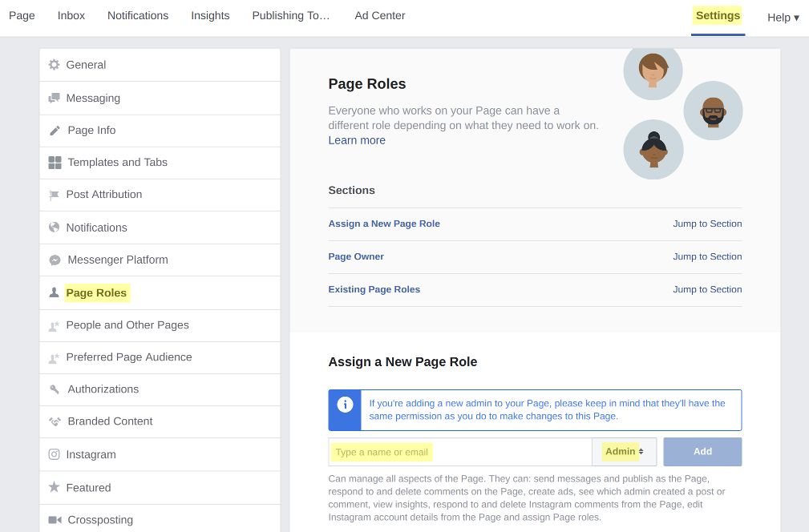Screen dimensions: 809x532
Task: Open the Inbox tab
Action: pyautogui.click(x=71, y=16)
